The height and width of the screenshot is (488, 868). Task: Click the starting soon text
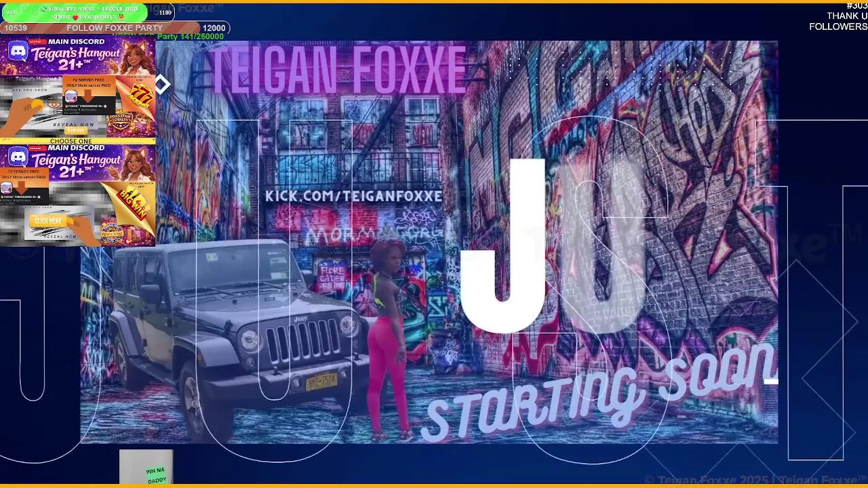599,393
